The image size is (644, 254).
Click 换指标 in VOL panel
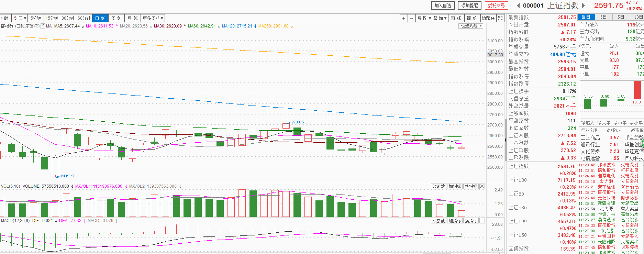(471, 186)
